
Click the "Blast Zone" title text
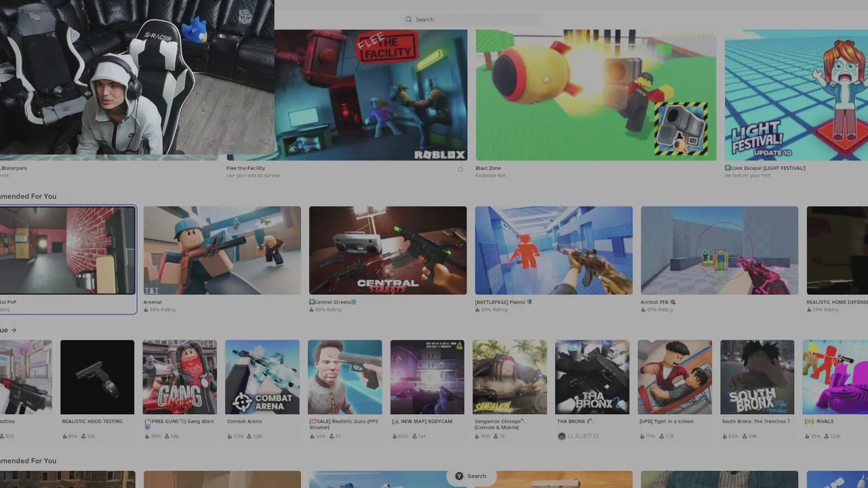click(x=488, y=168)
